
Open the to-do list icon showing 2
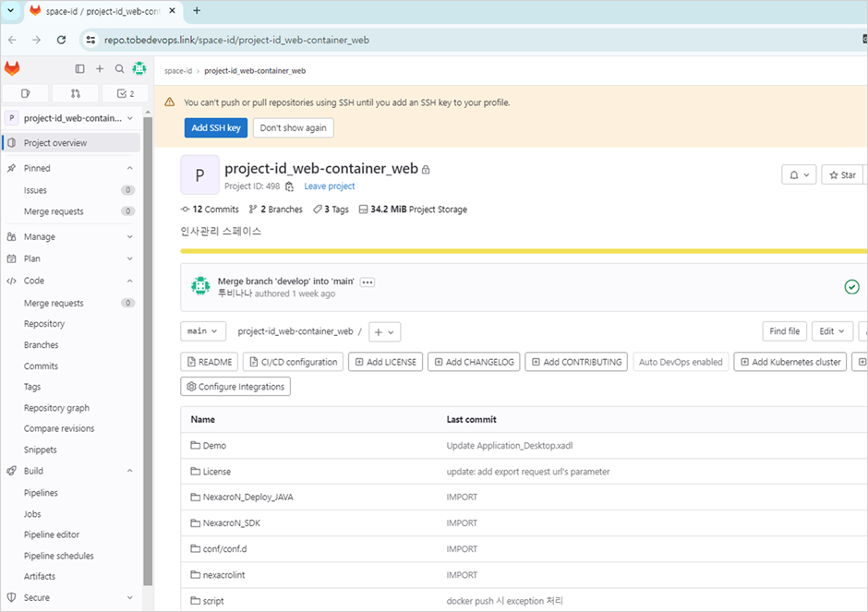124,93
